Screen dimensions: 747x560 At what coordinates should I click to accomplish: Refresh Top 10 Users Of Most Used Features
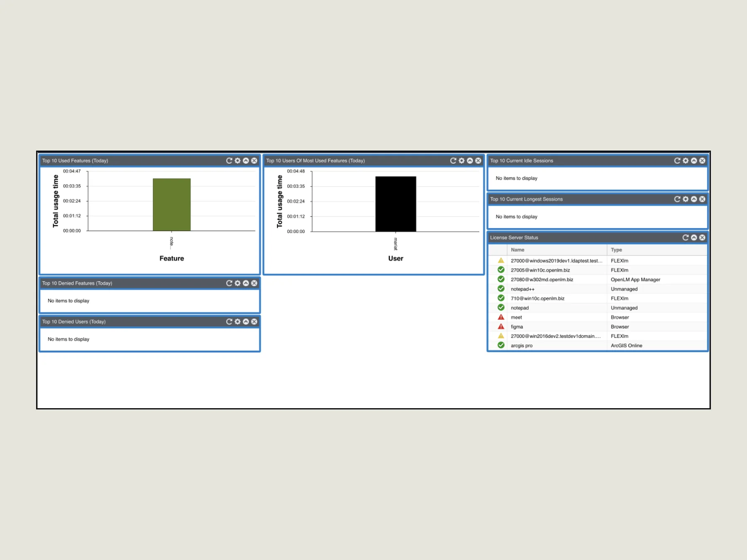(x=453, y=161)
